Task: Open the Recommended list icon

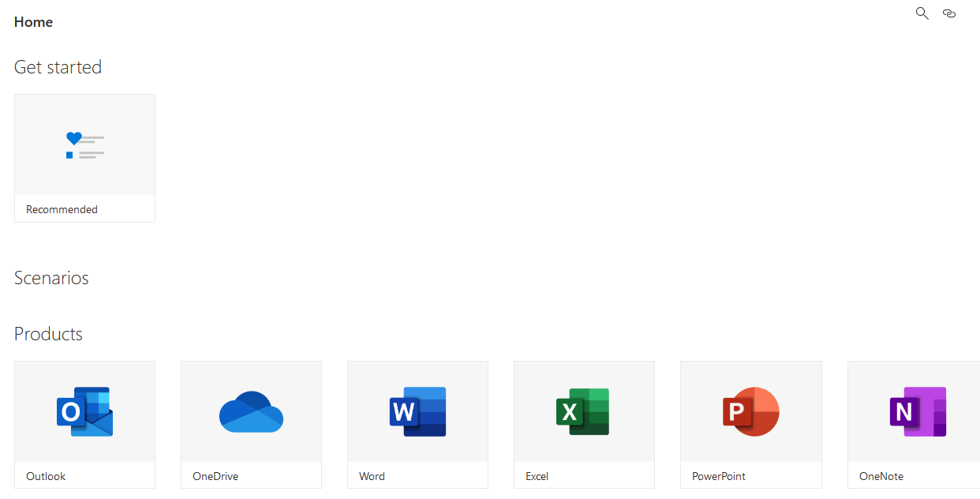Action: (x=84, y=144)
